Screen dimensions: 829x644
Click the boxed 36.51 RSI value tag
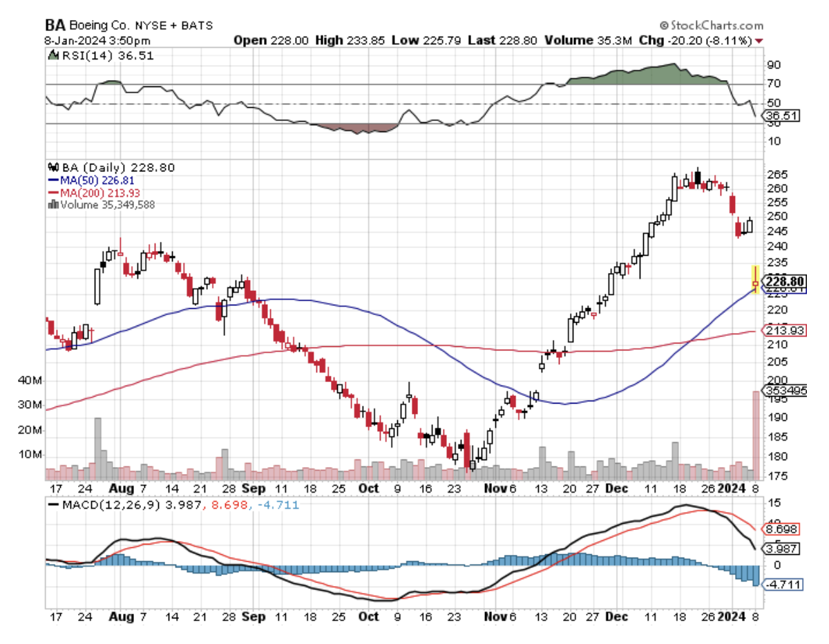coord(781,115)
